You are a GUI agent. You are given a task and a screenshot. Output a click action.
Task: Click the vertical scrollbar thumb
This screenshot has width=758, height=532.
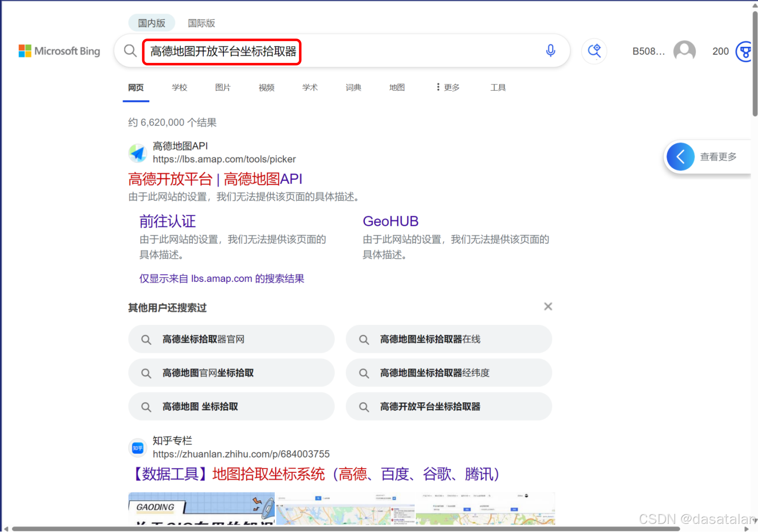(755, 63)
